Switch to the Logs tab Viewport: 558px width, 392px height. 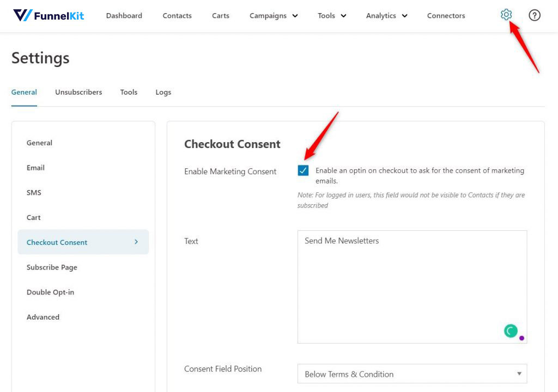(x=163, y=92)
